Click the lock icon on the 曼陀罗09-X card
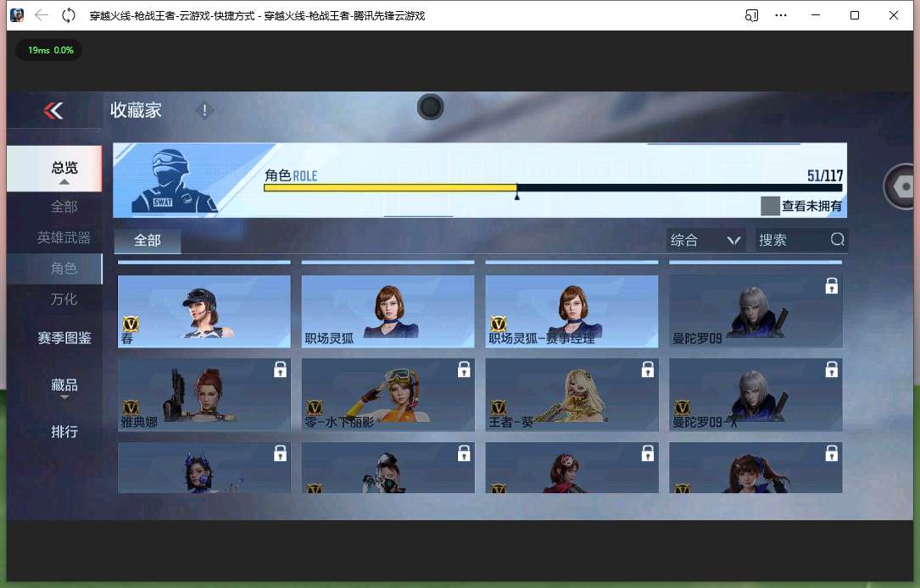The height and width of the screenshot is (588, 920). click(832, 369)
